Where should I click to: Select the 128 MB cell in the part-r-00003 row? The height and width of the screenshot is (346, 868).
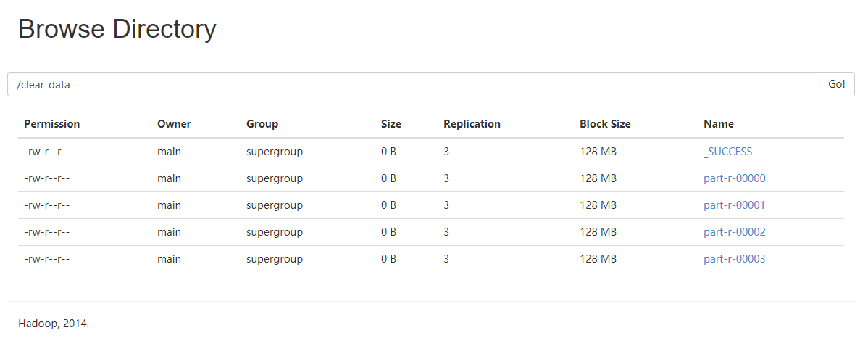click(x=598, y=259)
